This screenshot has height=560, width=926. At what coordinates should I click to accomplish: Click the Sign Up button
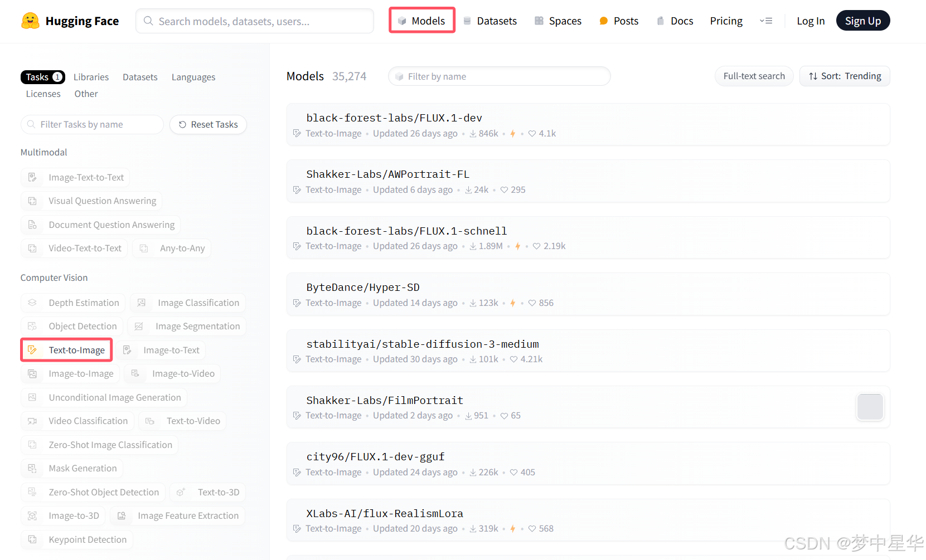pyautogui.click(x=863, y=21)
